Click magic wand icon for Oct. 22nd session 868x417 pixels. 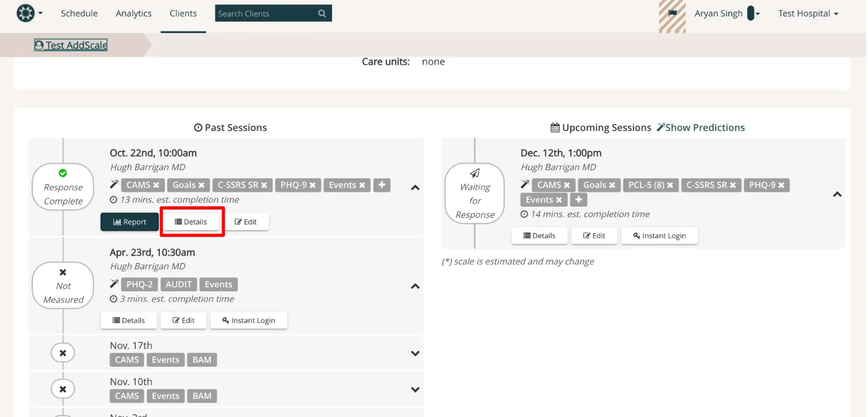[x=114, y=185]
